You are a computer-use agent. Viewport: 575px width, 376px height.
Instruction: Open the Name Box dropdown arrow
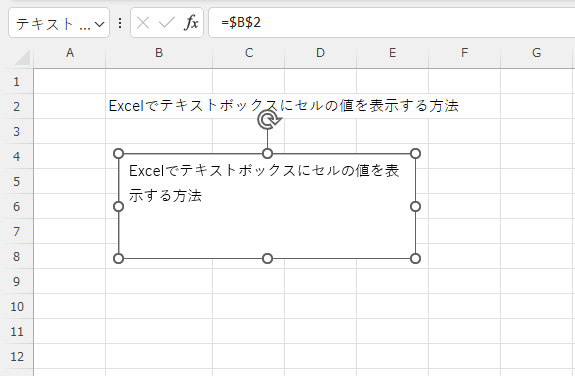(99, 24)
